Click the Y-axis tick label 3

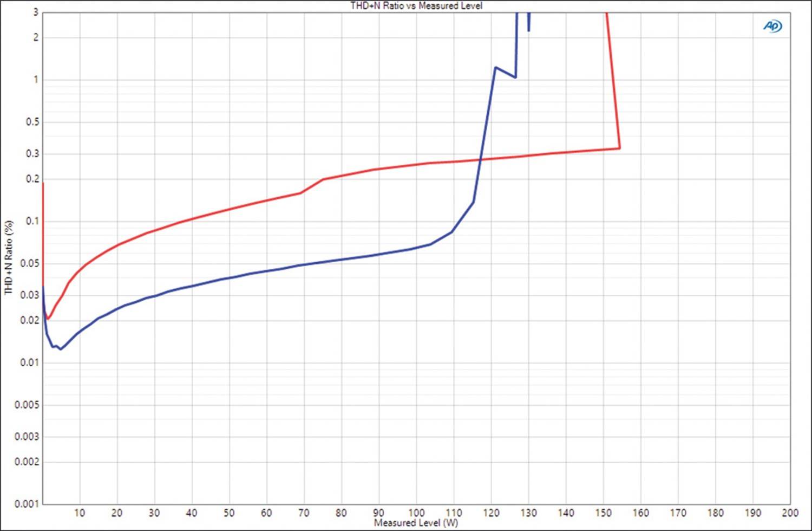(36, 12)
